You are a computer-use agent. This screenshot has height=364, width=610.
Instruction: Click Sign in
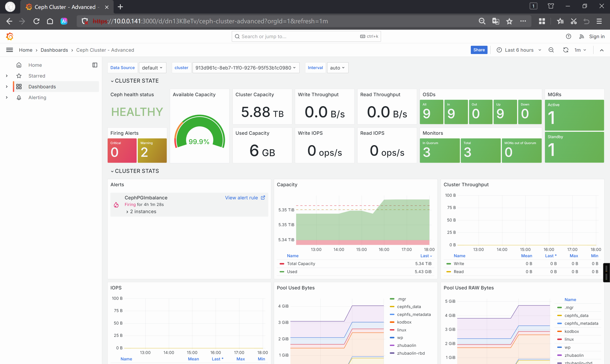click(597, 36)
